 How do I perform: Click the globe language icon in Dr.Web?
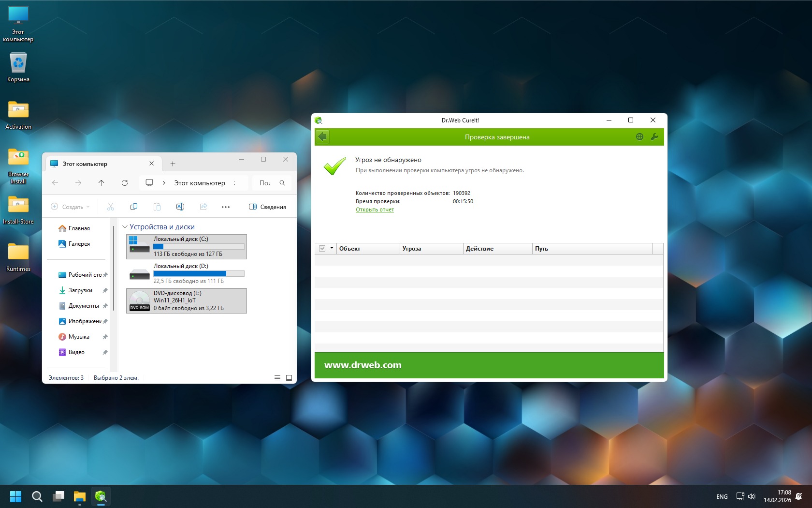pyautogui.click(x=639, y=137)
